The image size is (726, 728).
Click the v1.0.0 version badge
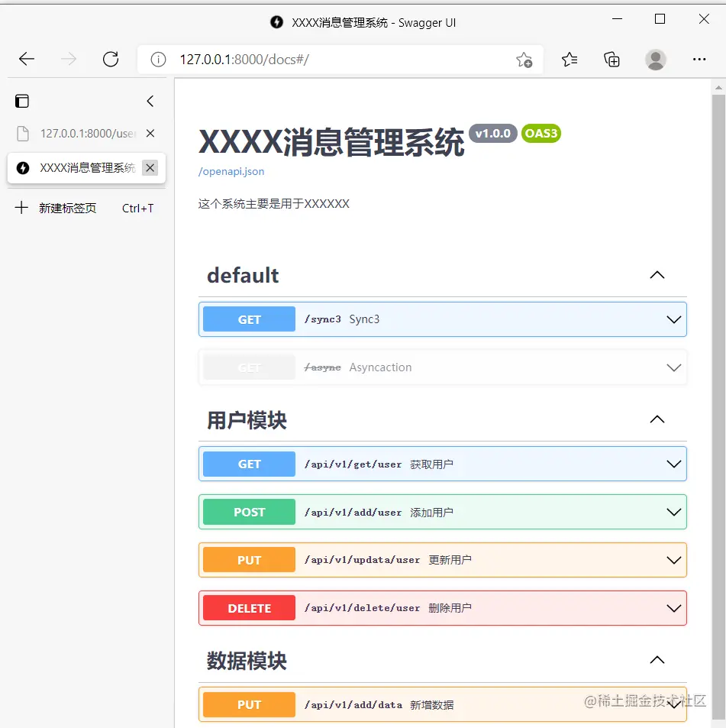(x=492, y=133)
